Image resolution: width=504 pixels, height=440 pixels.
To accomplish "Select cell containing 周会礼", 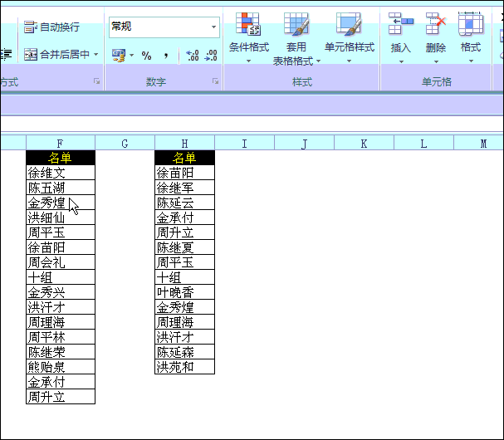I will coord(61,262).
